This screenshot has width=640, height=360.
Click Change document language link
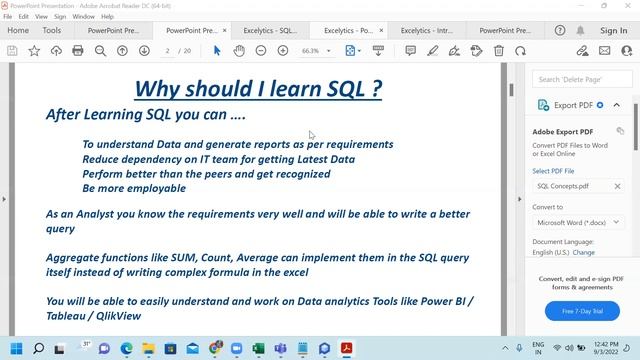(x=584, y=253)
